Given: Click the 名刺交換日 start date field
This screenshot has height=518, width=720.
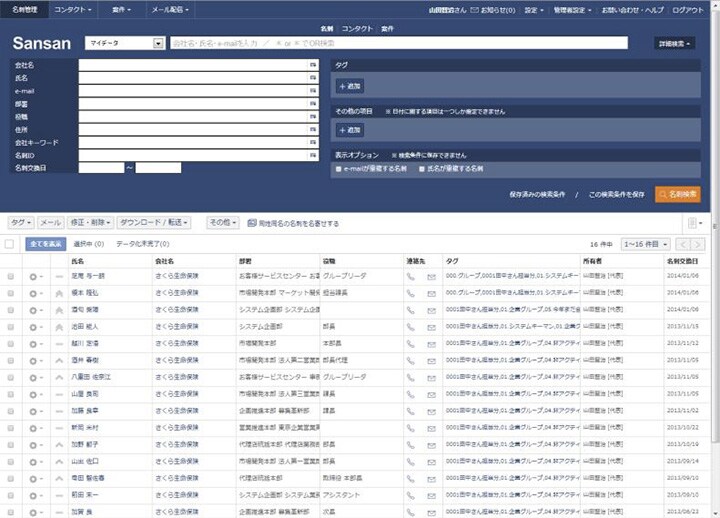Looking at the screenshot, I should click(x=101, y=168).
